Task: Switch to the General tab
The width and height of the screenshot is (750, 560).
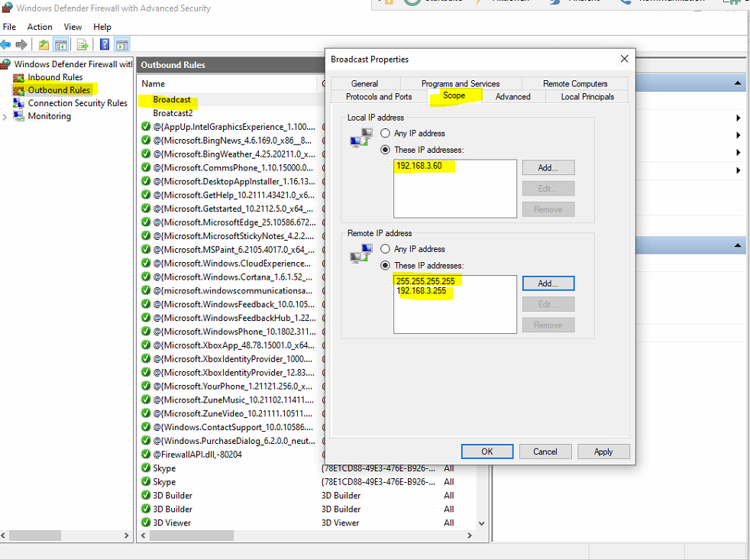Action: (x=365, y=83)
